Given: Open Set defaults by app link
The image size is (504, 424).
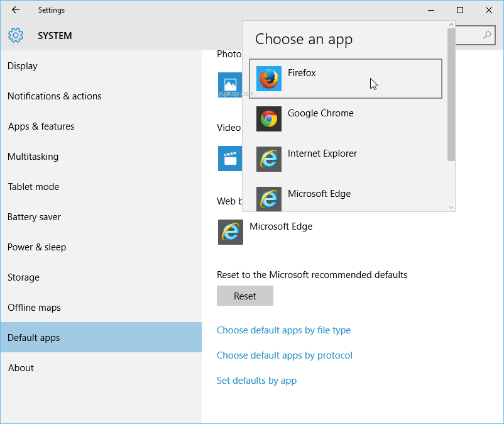Looking at the screenshot, I should (x=256, y=381).
